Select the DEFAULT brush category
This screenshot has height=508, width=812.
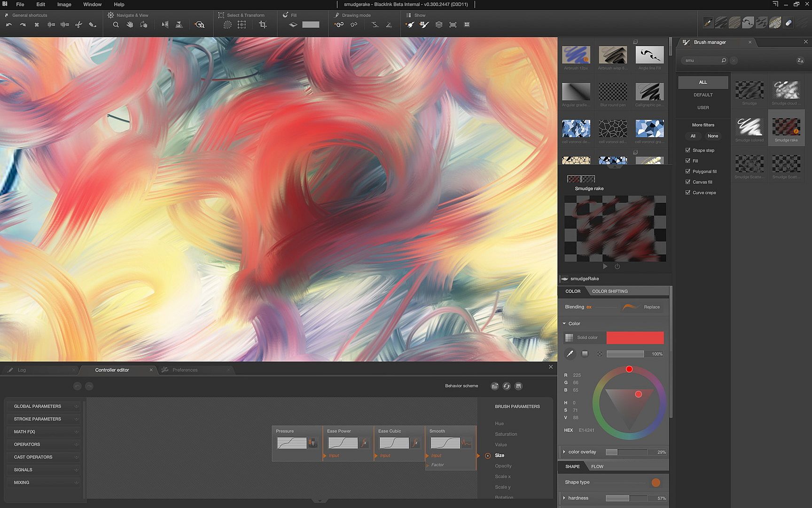pos(703,95)
